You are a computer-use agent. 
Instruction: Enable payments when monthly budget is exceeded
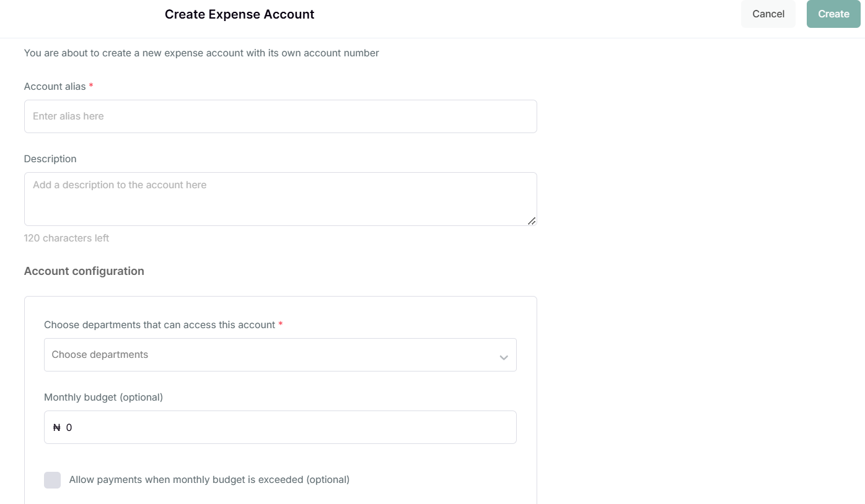pos(53,480)
